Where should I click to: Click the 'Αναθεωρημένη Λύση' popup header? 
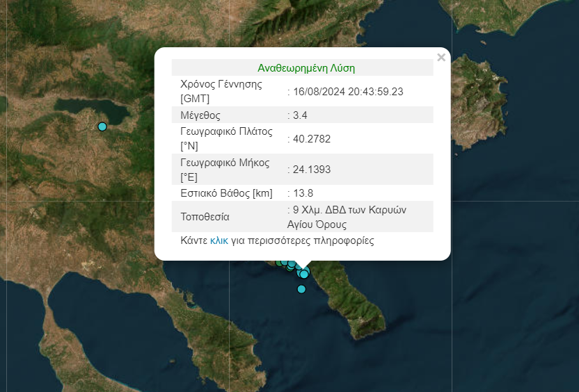click(x=306, y=68)
